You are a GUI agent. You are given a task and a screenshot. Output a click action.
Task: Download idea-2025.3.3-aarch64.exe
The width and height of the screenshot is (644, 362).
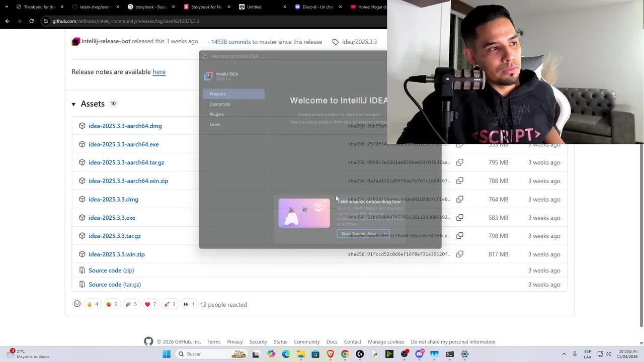pos(124,144)
